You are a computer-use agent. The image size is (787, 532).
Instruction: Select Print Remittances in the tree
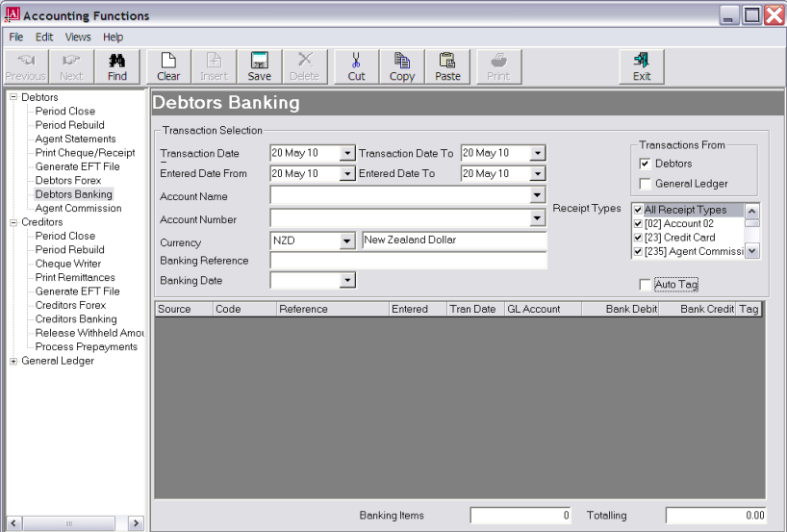pyautogui.click(x=75, y=277)
